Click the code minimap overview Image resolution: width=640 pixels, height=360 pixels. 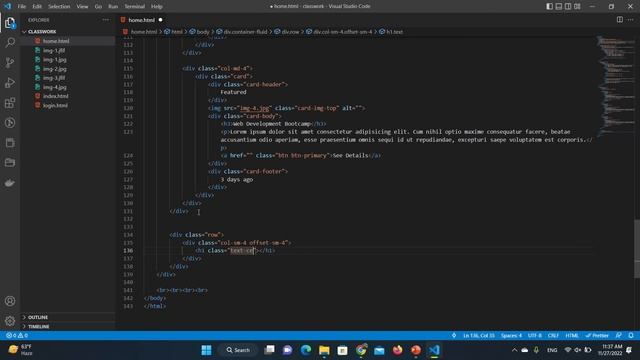pyautogui.click(x=616, y=86)
